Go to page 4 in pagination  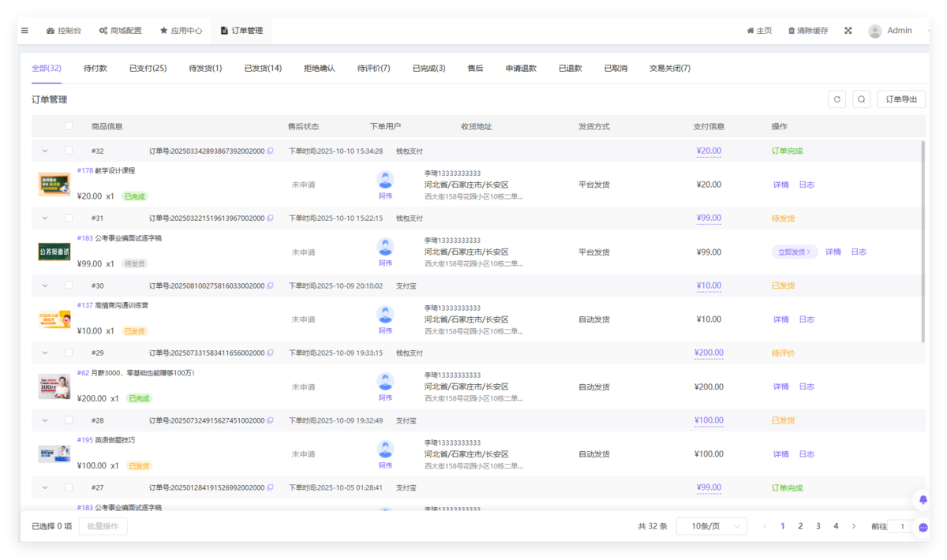tap(836, 526)
